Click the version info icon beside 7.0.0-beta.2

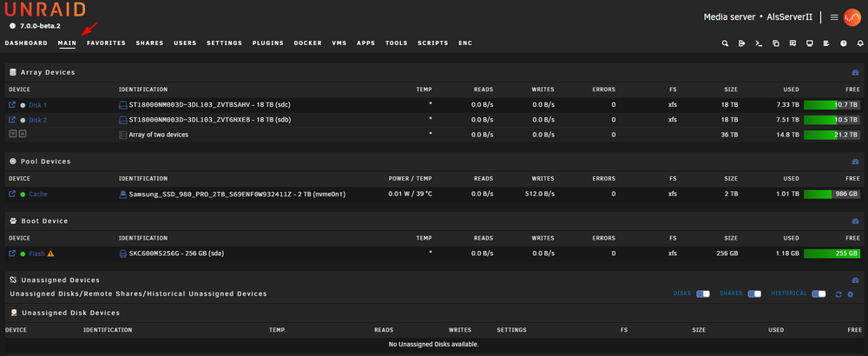click(13, 26)
